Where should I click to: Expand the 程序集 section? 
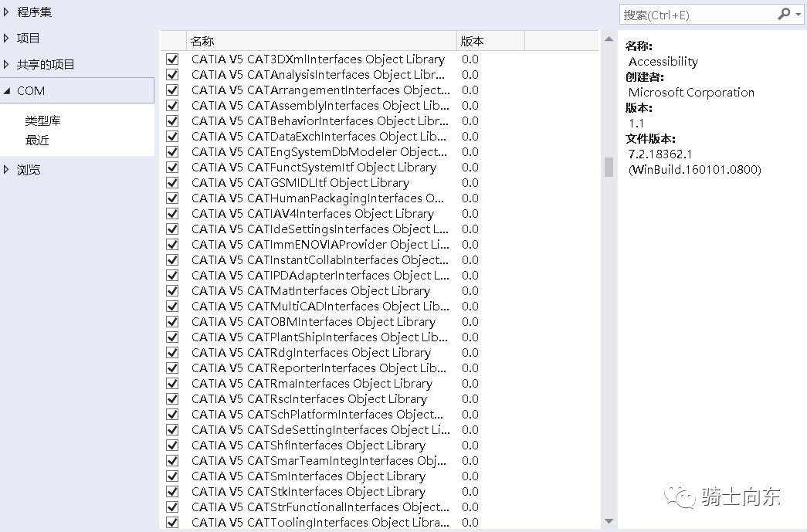6,12
